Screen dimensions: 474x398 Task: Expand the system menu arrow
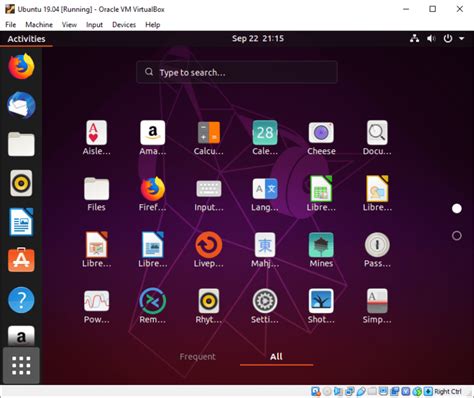[462, 39]
